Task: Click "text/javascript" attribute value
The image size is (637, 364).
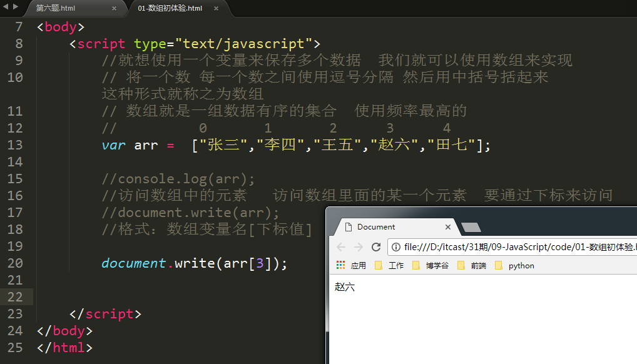Action: [x=244, y=44]
